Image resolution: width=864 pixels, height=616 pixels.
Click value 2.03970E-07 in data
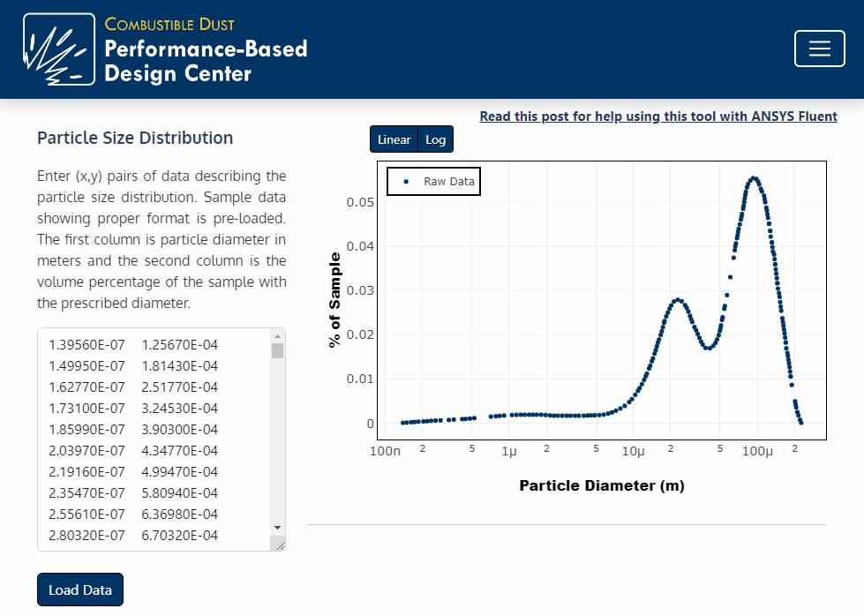coord(87,451)
